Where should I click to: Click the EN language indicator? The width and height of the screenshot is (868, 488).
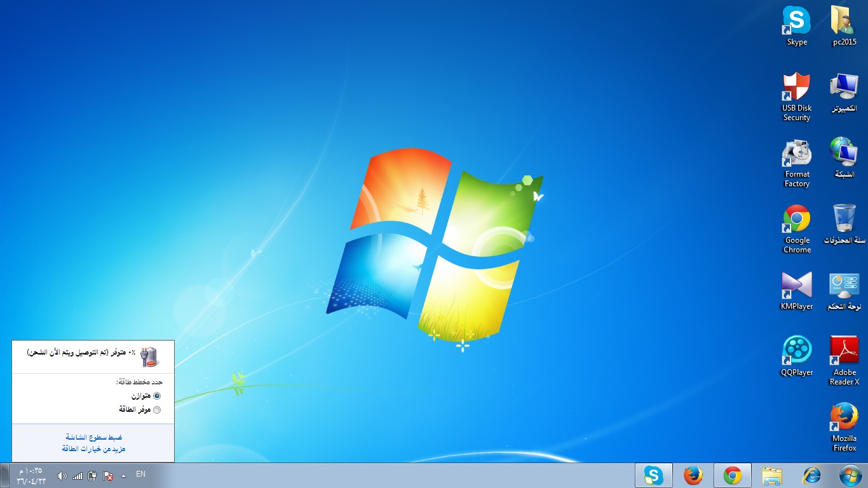141,474
